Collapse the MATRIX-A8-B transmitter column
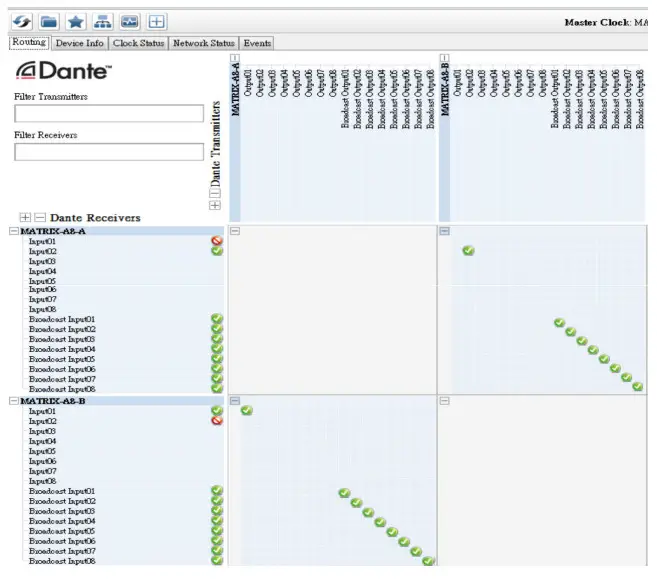657x579 pixels. point(445,58)
